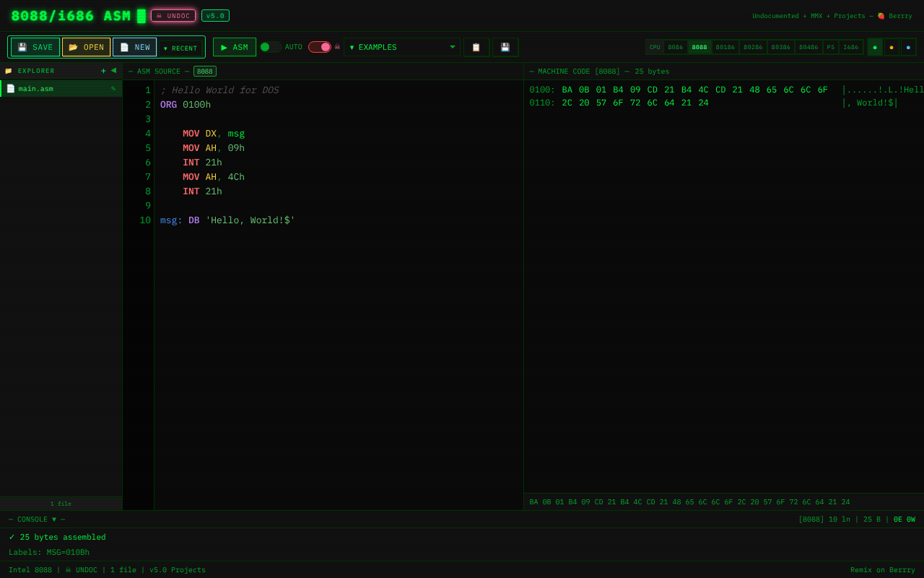Click the edit pencil on main.asm

[113, 88]
